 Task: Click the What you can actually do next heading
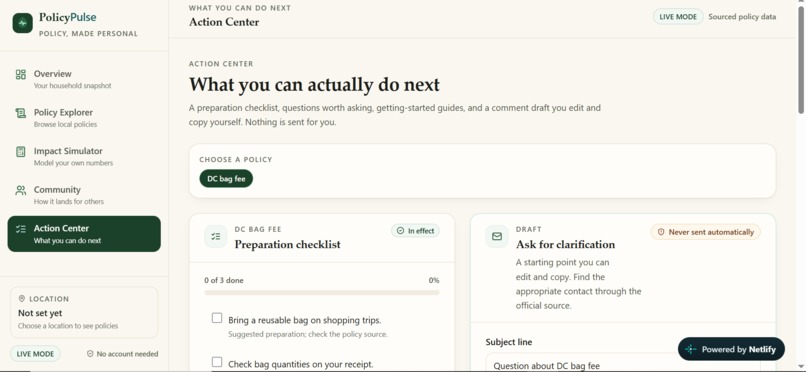coord(314,84)
